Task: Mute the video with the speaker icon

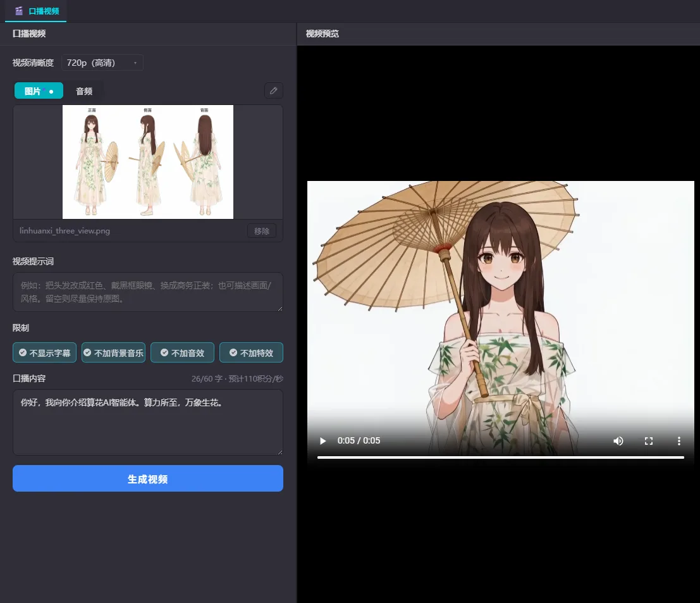Action: (x=618, y=441)
